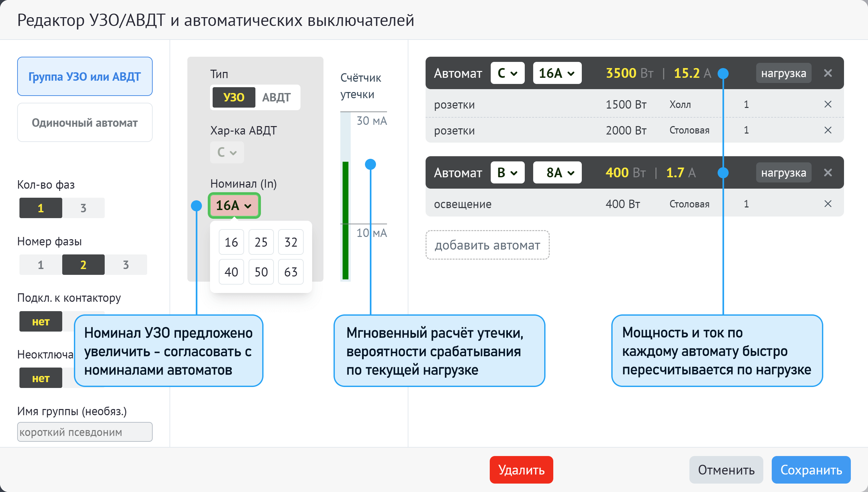Select phase number 2 under Номер фазы
The height and width of the screenshot is (492, 868).
tap(83, 264)
